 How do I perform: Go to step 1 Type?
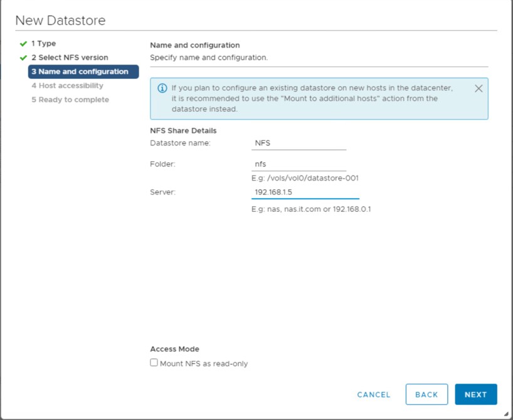(43, 43)
